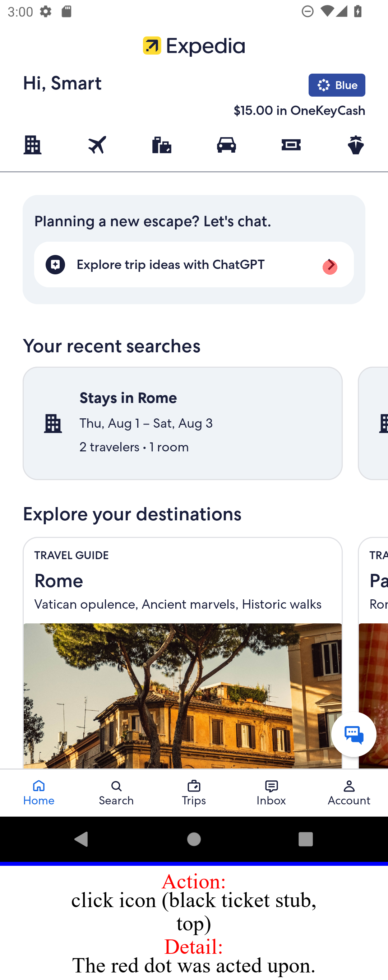Open the Trips tab
The image size is (388, 980).
point(194,793)
